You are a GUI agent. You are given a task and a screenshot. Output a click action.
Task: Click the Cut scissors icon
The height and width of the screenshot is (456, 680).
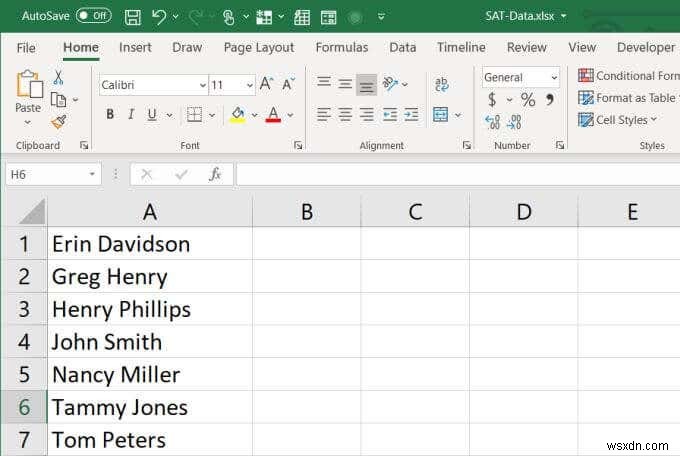[58, 77]
